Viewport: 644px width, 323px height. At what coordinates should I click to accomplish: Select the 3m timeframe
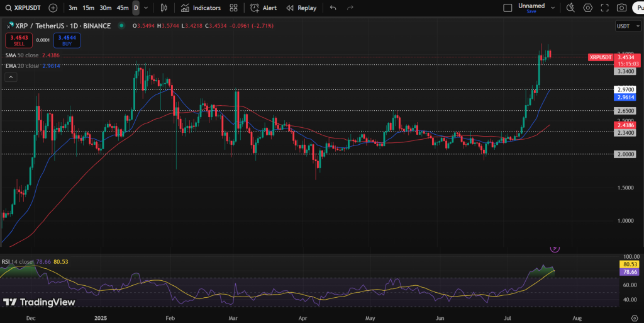[x=73, y=8]
